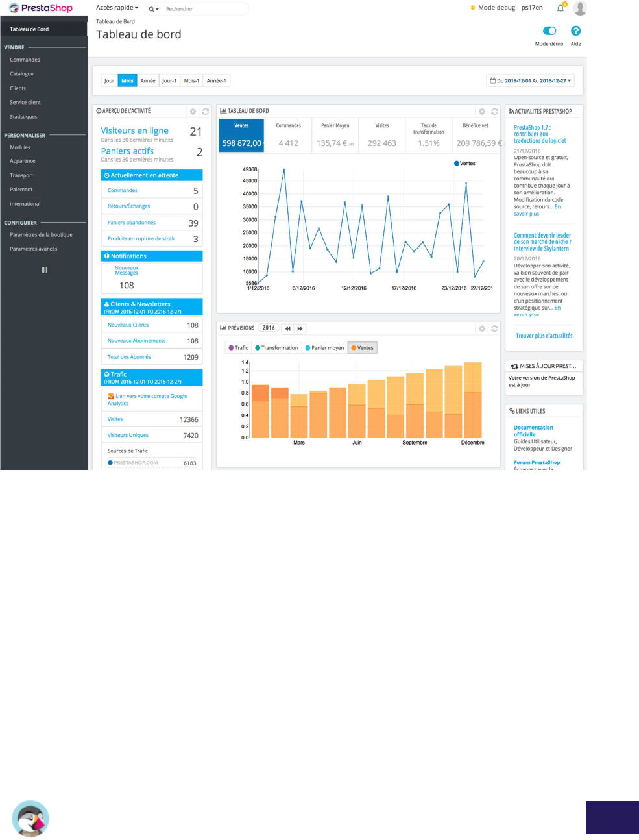Screen dimensions: 639x840
Task: Toggle Mode démo switch
Action: coord(549,31)
